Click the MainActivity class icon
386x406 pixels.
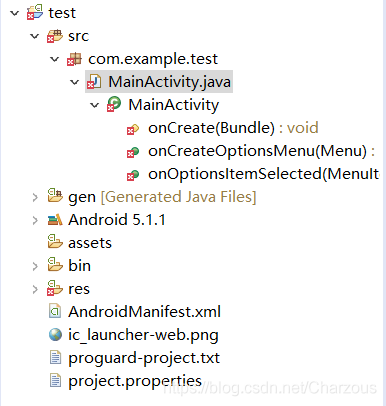click(114, 104)
